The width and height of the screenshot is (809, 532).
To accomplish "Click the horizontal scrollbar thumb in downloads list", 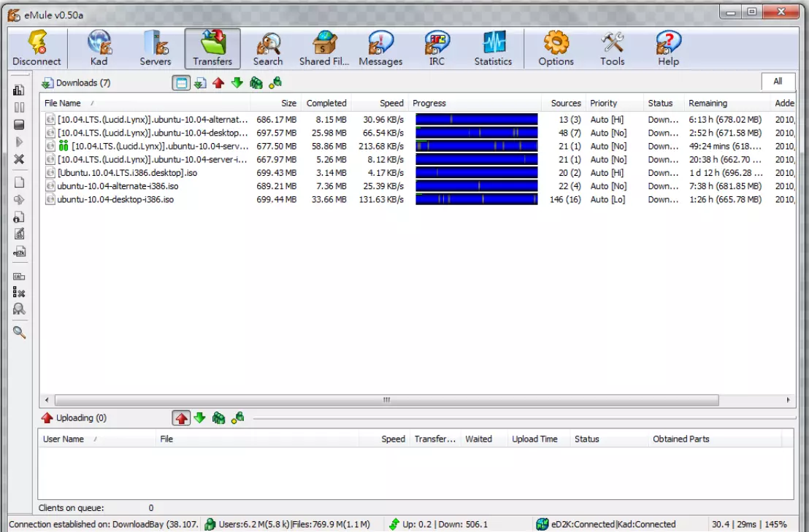I will coord(386,400).
